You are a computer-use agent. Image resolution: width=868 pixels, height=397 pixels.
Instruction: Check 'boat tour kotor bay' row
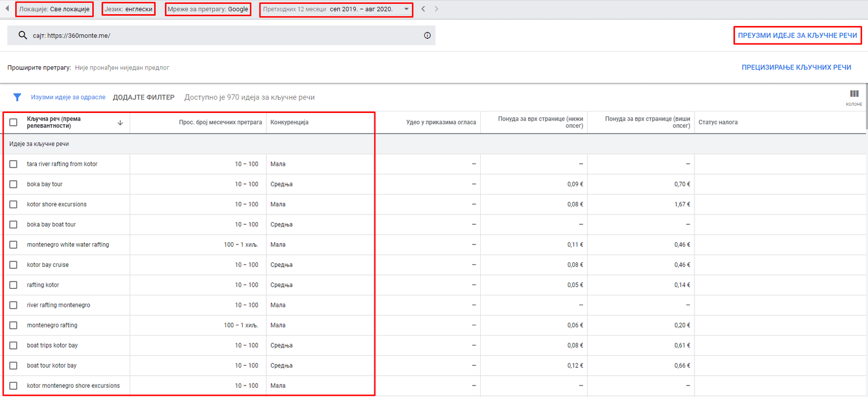click(x=14, y=366)
